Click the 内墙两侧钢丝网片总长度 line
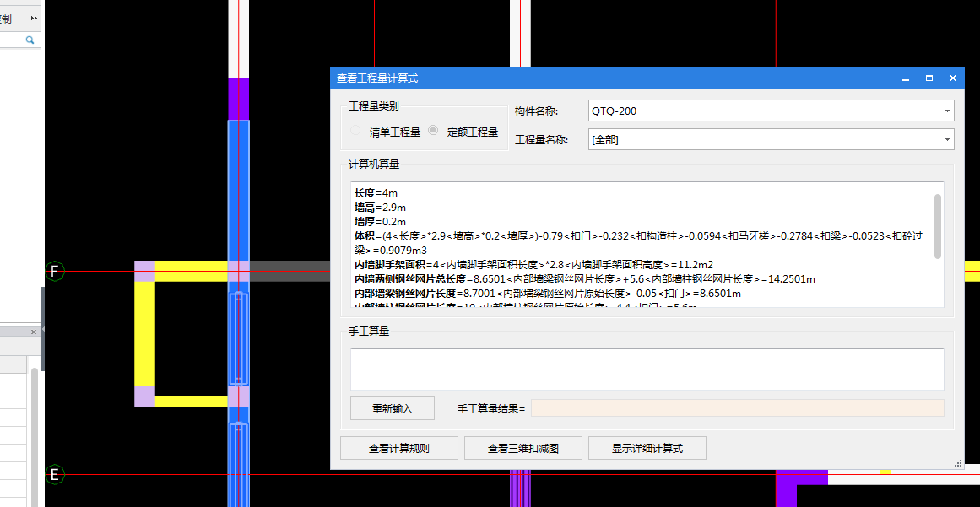Viewport: 980px width, 507px height. coord(584,278)
